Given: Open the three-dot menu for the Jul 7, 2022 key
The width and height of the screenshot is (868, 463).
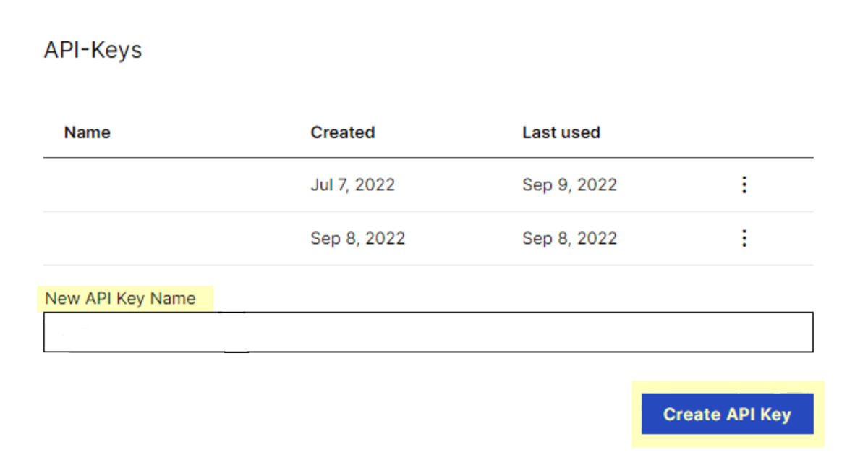Looking at the screenshot, I should pos(744,185).
